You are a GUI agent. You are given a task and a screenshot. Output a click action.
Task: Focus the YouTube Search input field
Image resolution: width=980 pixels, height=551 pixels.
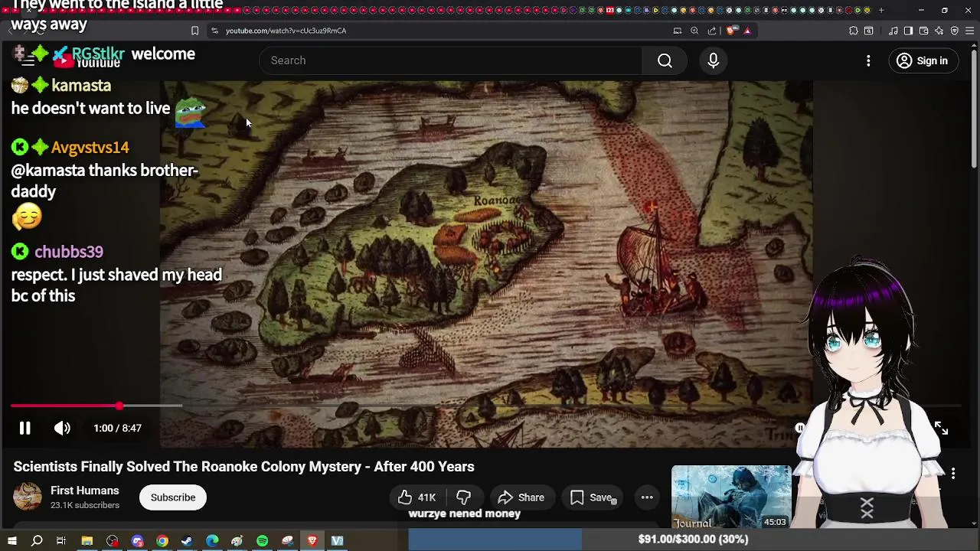coord(451,60)
